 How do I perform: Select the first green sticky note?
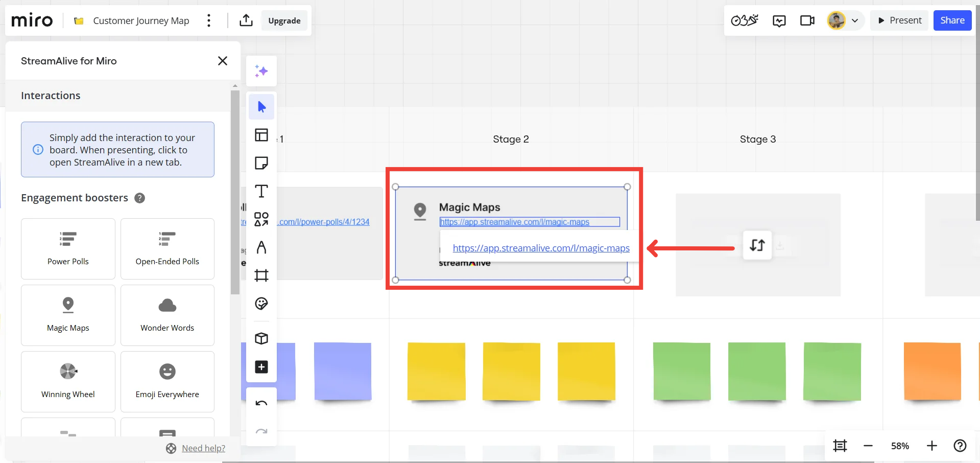coord(682,372)
